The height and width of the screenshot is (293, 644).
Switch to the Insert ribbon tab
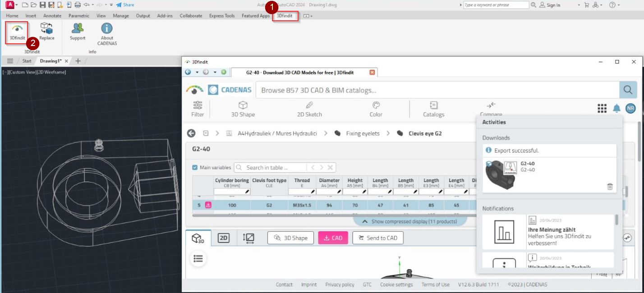pos(31,16)
